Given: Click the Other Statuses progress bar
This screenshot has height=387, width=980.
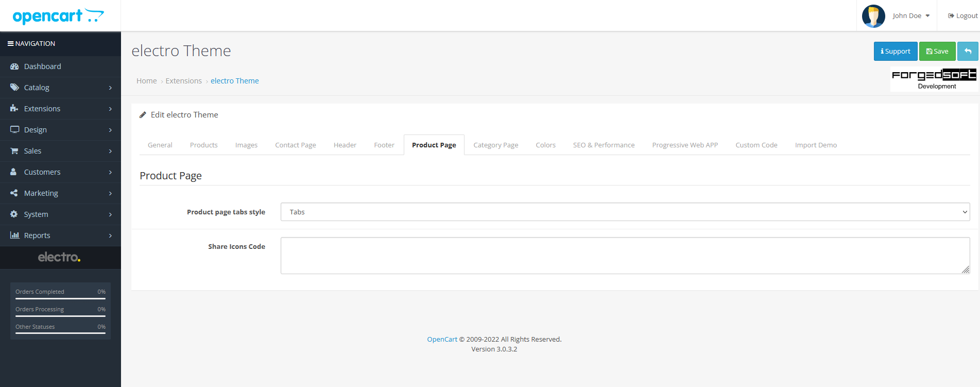Looking at the screenshot, I should point(61,333).
